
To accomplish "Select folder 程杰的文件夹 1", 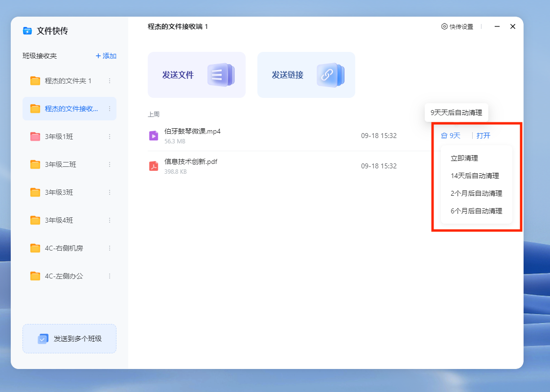I will (69, 81).
